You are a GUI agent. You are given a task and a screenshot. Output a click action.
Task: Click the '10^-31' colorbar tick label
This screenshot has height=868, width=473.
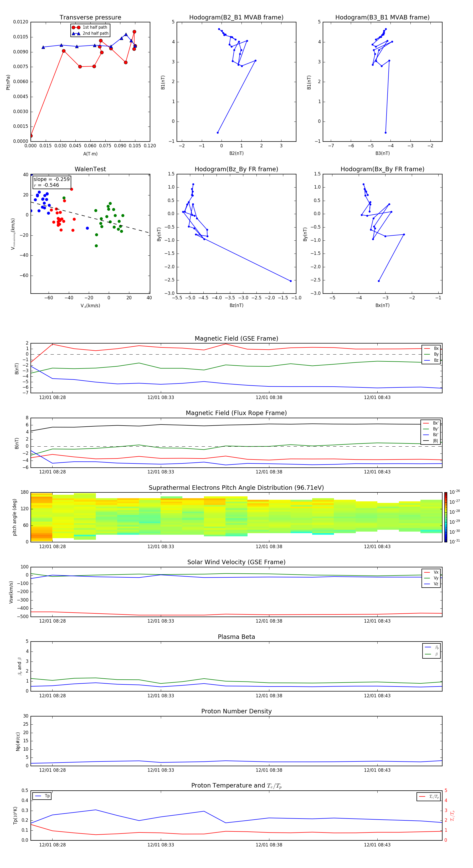[455, 542]
